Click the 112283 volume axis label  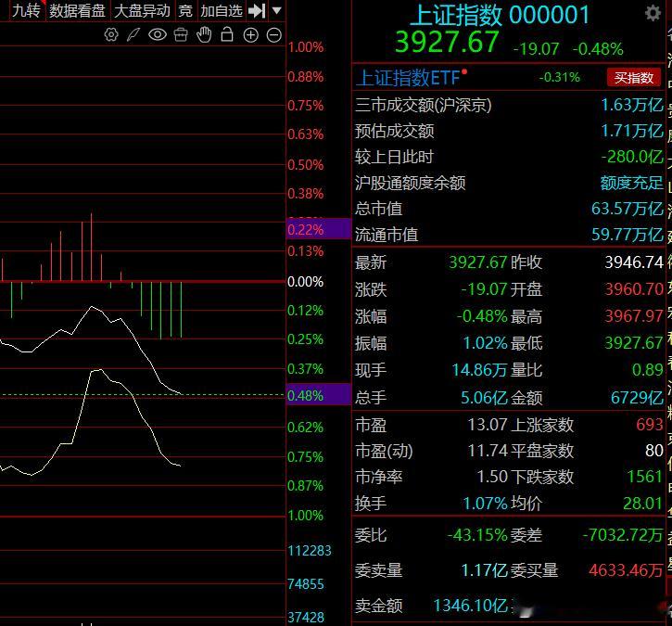[x=309, y=551]
